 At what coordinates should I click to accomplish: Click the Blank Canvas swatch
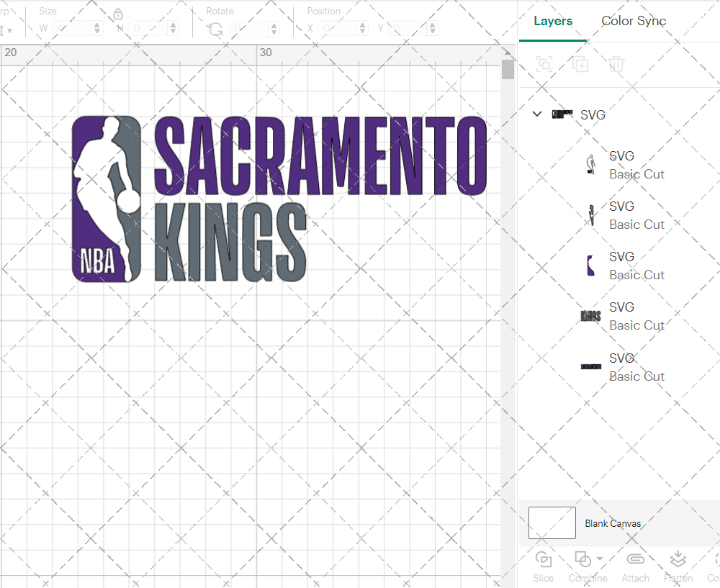coord(552,523)
